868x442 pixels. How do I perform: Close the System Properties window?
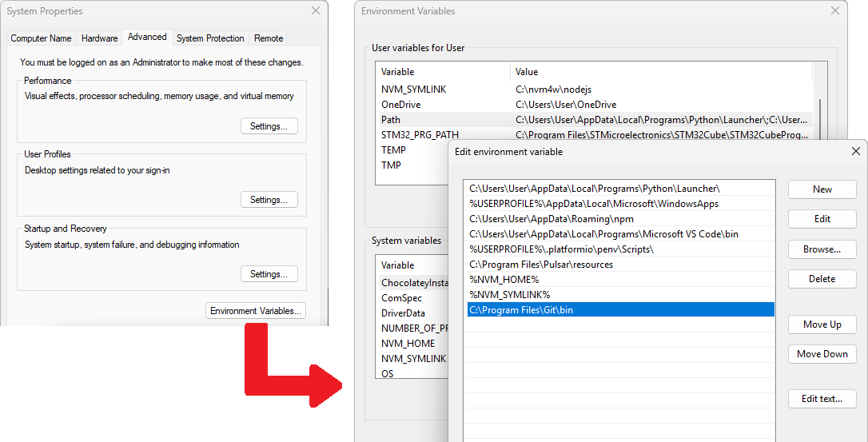point(316,11)
